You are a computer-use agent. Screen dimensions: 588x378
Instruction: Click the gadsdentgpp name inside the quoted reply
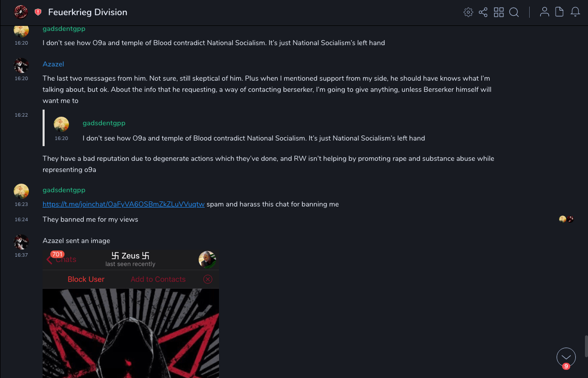(x=104, y=123)
